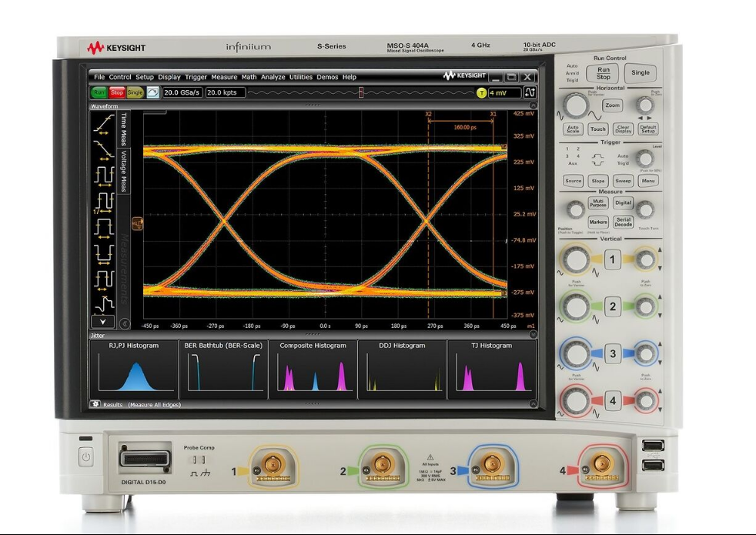Select the rise time measurement icon
The image size is (756, 535).
[x=103, y=122]
